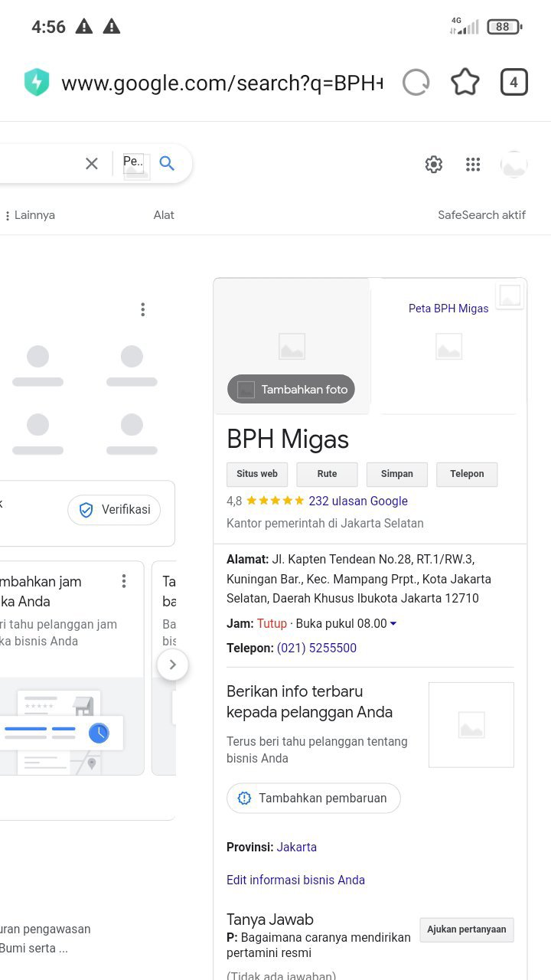Image resolution: width=551 pixels, height=980 pixels.
Task: Clear the search box with X icon
Action: (x=92, y=163)
